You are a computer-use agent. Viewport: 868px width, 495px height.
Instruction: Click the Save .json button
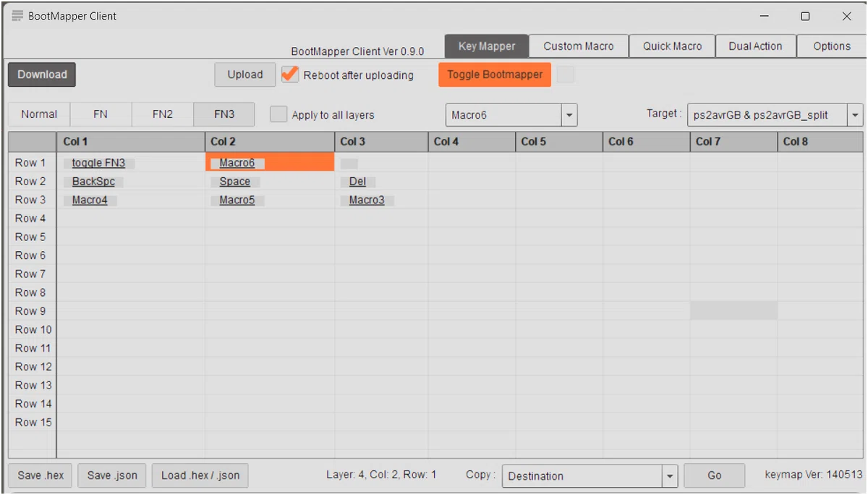112,475
